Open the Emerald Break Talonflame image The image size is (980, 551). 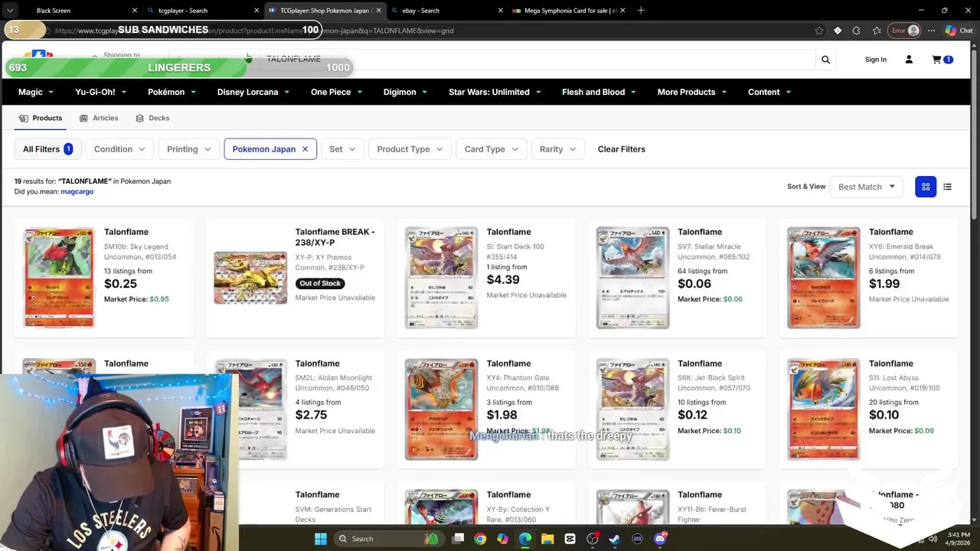(x=824, y=277)
